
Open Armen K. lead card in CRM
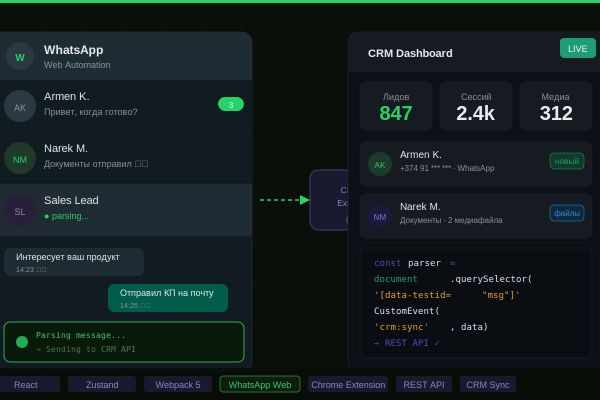pyautogui.click(x=476, y=164)
